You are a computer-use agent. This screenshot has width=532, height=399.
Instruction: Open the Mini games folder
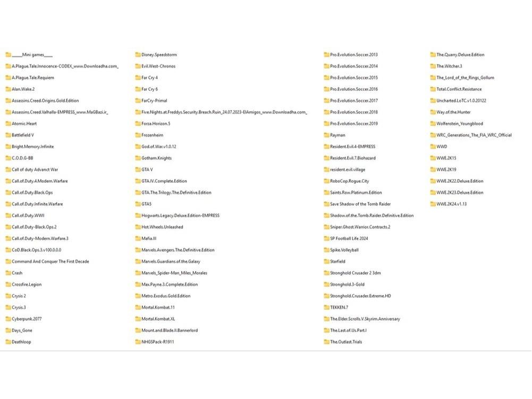32,55
